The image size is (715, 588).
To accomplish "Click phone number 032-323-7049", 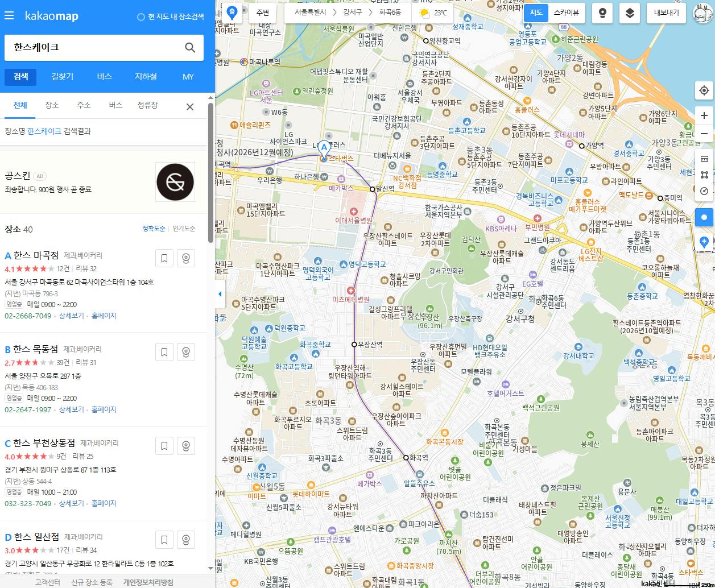I will (28, 503).
